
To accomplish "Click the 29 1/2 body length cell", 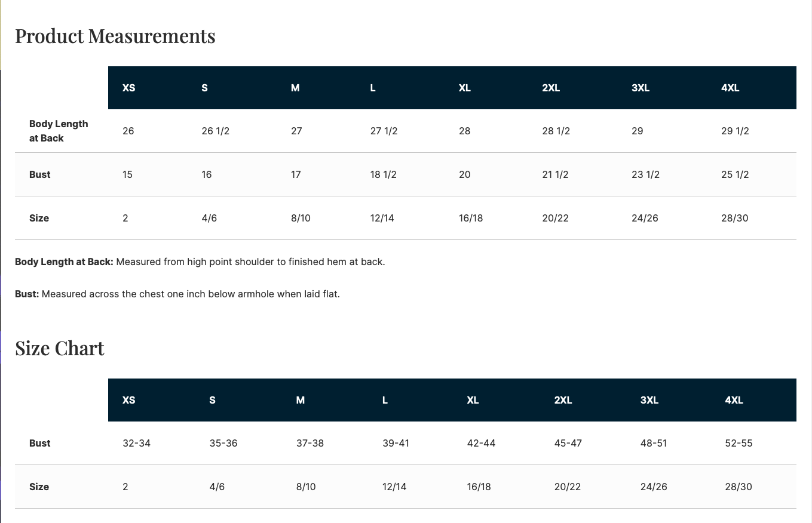I will coord(735,131).
